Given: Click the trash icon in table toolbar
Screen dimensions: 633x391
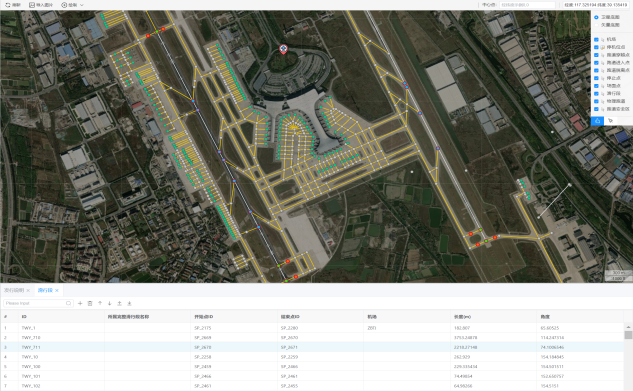Looking at the screenshot, I should [90, 303].
